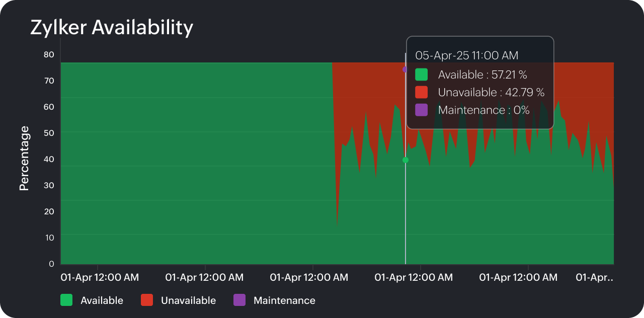Open the tooltip timestamp 05-Apr-25 11:00 AM
644x318 pixels.
465,55
